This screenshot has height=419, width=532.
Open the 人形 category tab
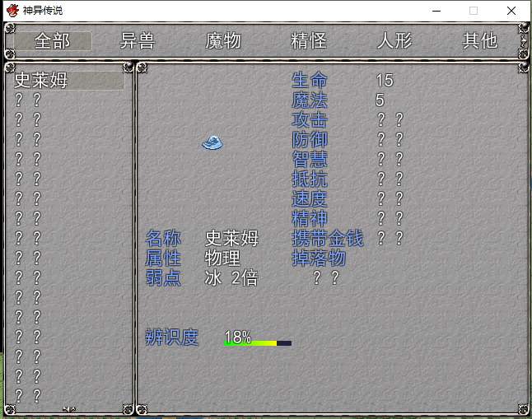point(394,41)
